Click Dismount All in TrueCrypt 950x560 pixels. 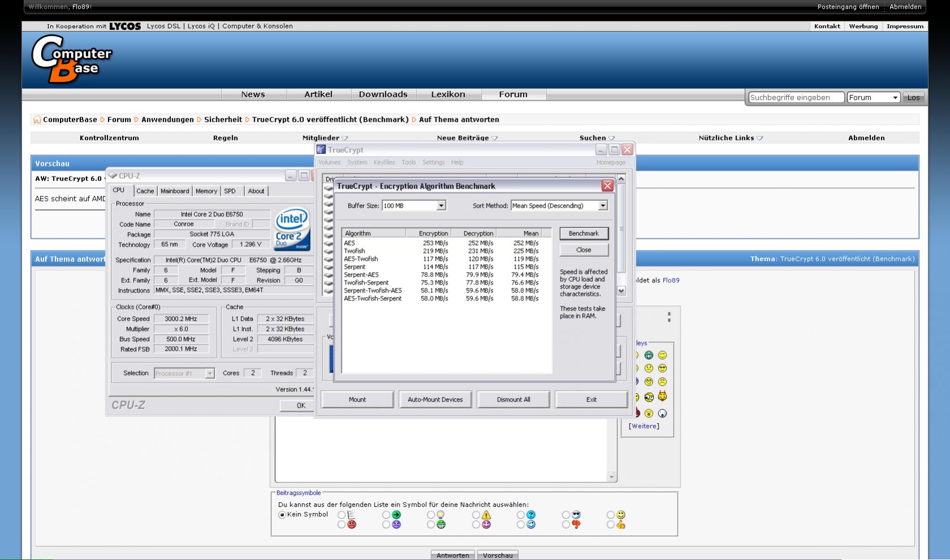[513, 399]
